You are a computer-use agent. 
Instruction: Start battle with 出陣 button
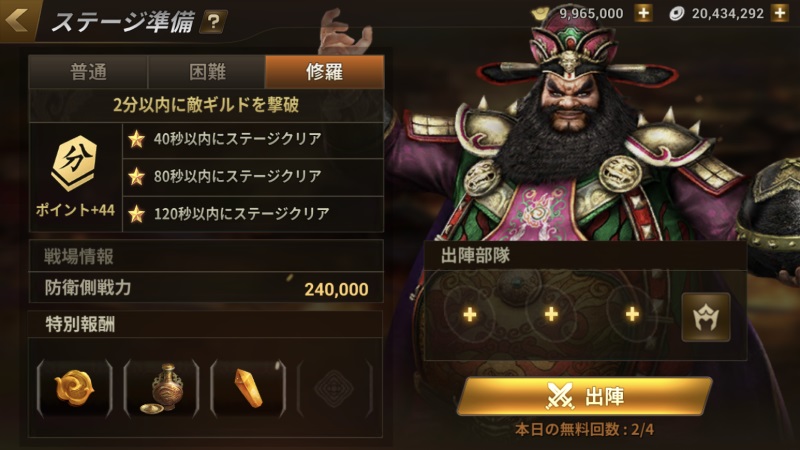(x=585, y=396)
